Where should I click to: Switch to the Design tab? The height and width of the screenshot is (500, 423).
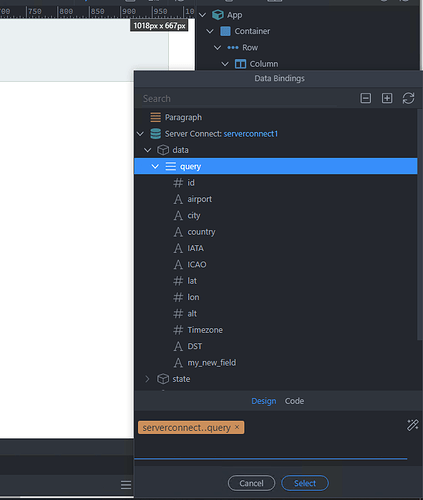[264, 401]
